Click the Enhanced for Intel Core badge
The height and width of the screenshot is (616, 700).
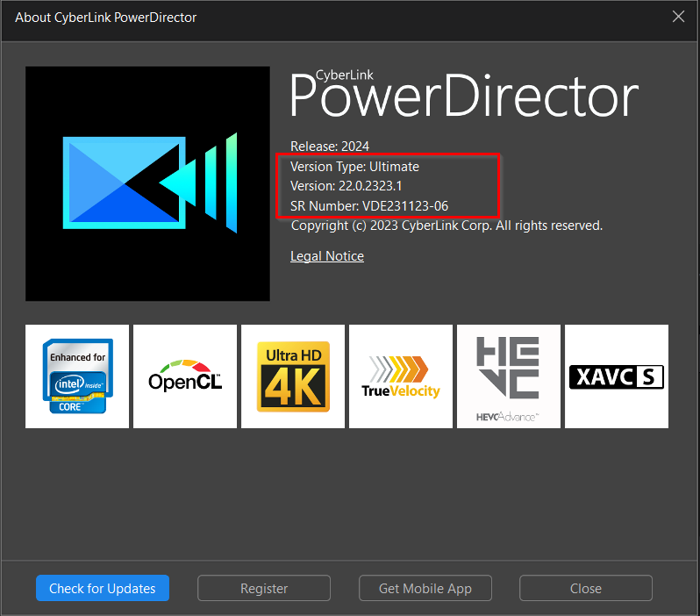click(x=77, y=376)
